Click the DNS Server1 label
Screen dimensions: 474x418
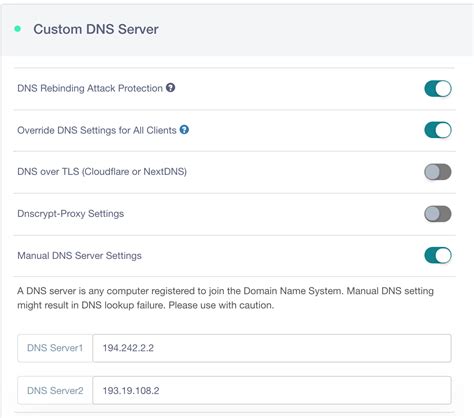coord(55,348)
